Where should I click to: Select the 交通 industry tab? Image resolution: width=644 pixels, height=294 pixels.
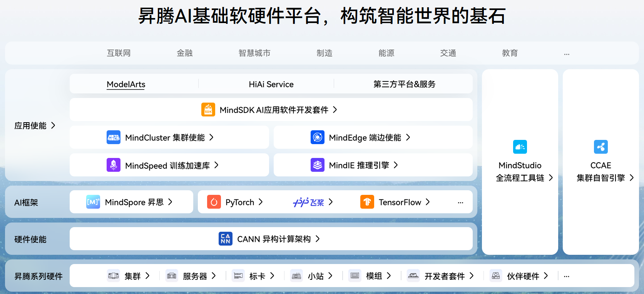coord(448,53)
